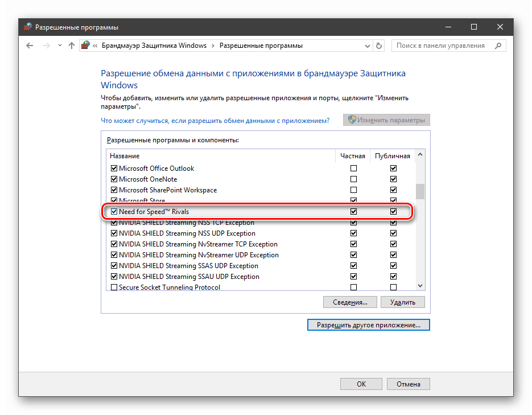This screenshot has width=532, height=415.
Task: Toggle NvStreamer TCP Exception public checkbox
Action: click(x=393, y=244)
